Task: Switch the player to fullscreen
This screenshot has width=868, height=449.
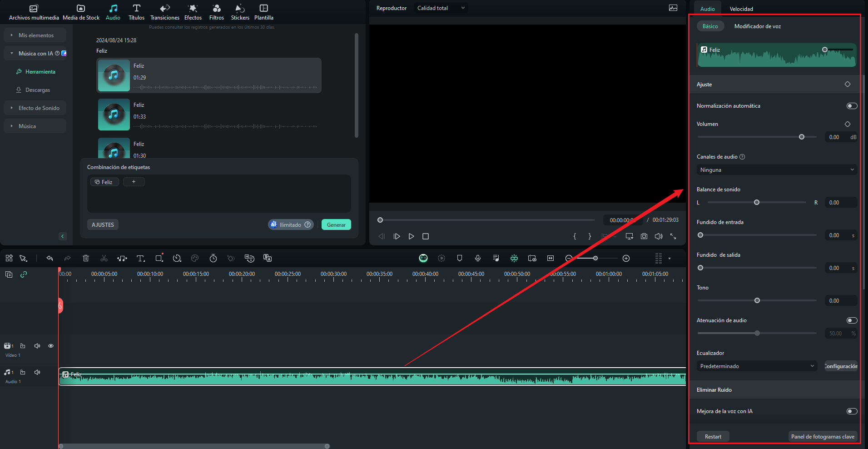Action: pyautogui.click(x=673, y=236)
